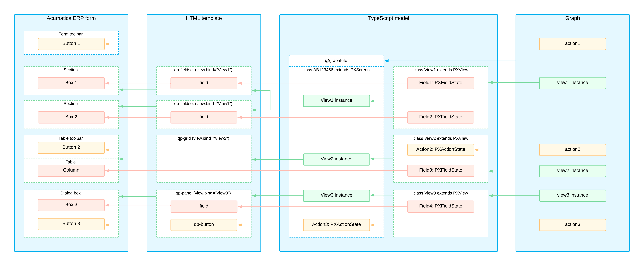Click the Field3: PXFieldState box
Image resolution: width=644 pixels, height=266 pixels.
coord(440,170)
